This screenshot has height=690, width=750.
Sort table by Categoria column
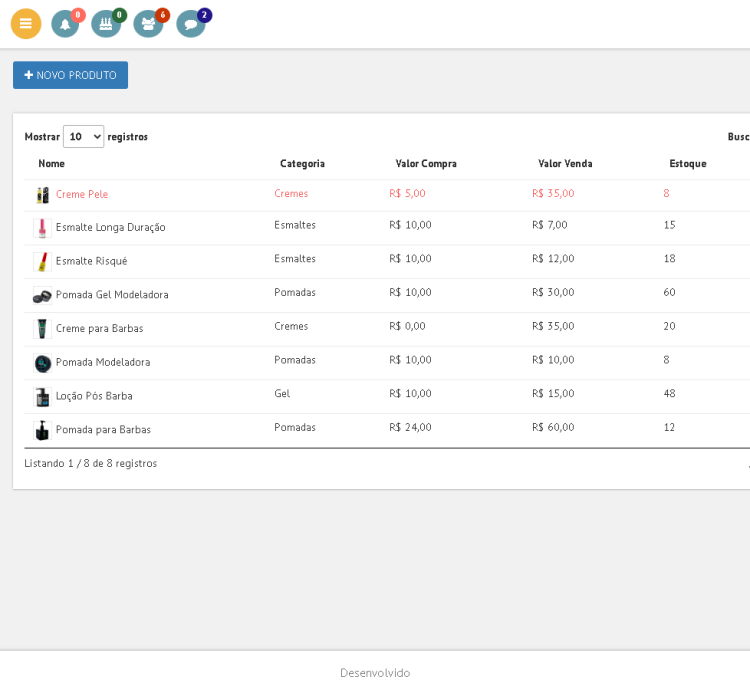coord(302,164)
